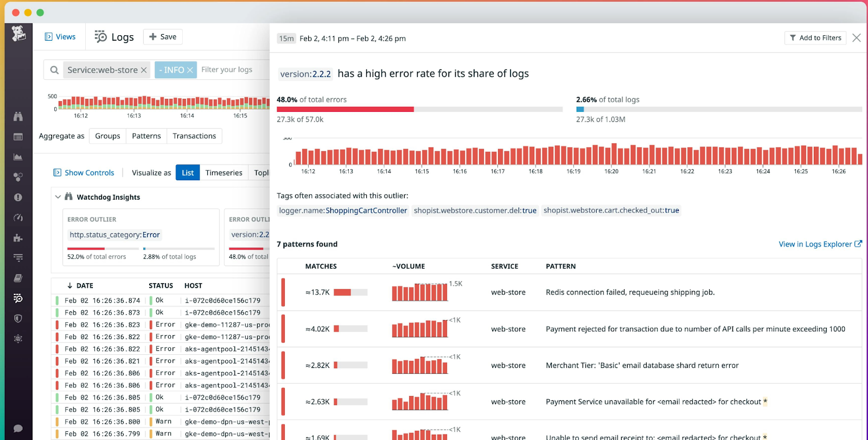Image resolution: width=868 pixels, height=440 pixels.
Task: Open Watchdog binoculars icon in sidebar
Action: pyautogui.click(x=18, y=116)
